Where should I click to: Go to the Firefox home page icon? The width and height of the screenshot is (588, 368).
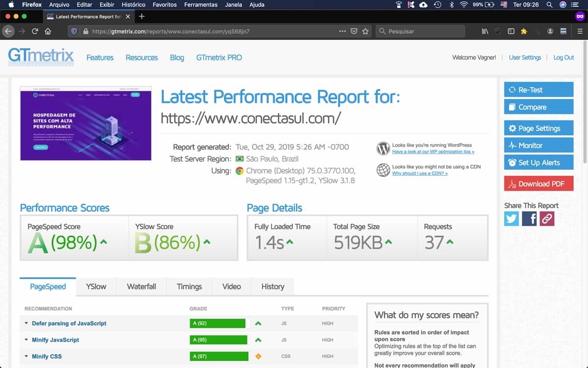tap(48, 31)
